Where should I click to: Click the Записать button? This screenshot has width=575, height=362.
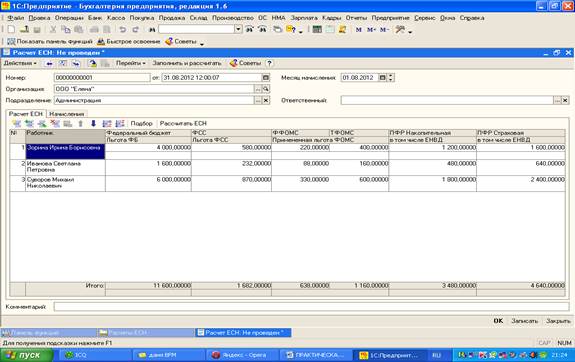(524, 321)
